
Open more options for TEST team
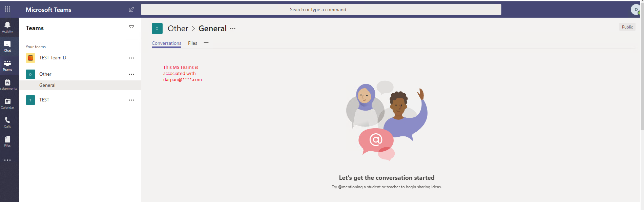131,100
